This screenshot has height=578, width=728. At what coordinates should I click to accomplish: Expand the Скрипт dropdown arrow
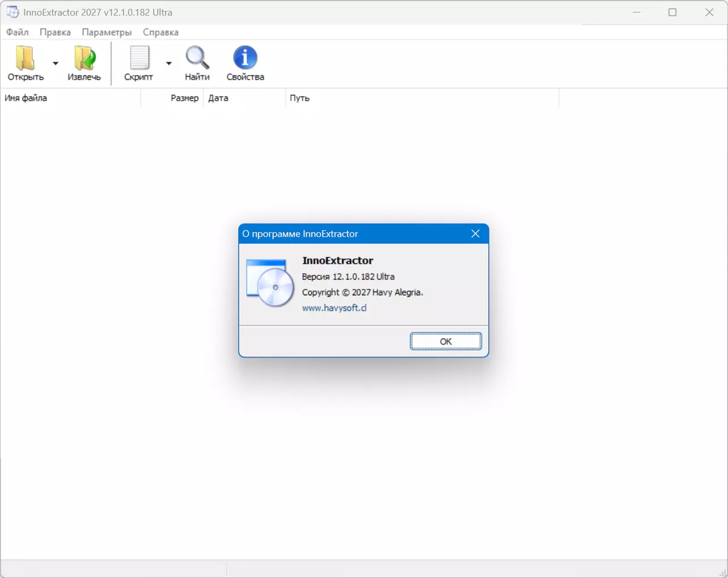click(x=169, y=63)
